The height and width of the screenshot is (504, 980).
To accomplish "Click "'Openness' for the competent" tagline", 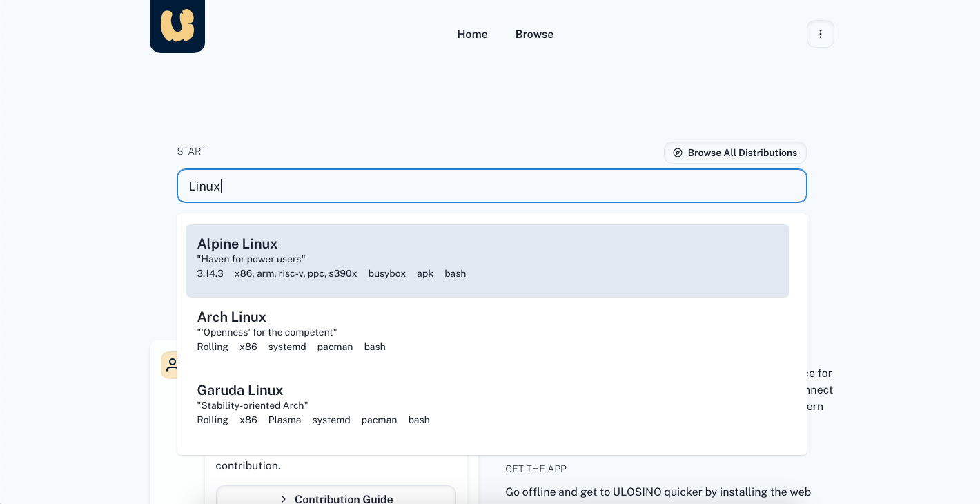I will [267, 332].
